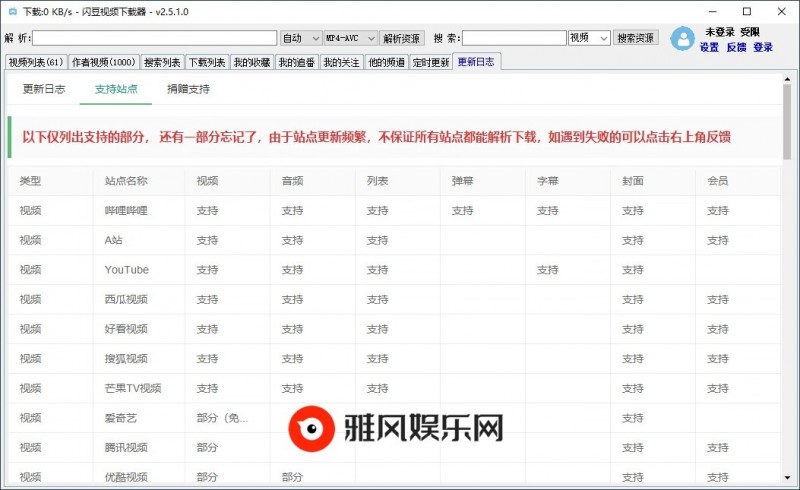
Task: Click the 未登录 受限 status text
Action: point(732,32)
